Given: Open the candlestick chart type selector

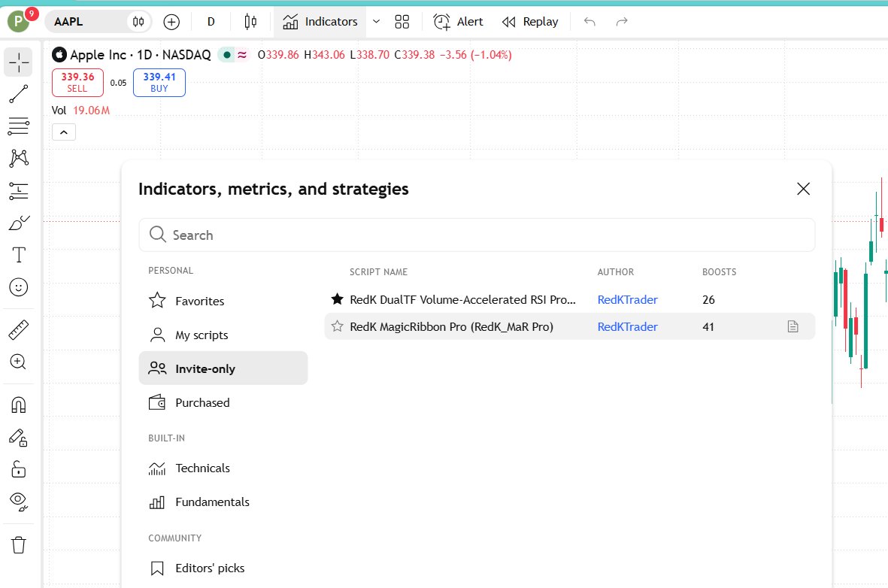Looking at the screenshot, I should 250,22.
